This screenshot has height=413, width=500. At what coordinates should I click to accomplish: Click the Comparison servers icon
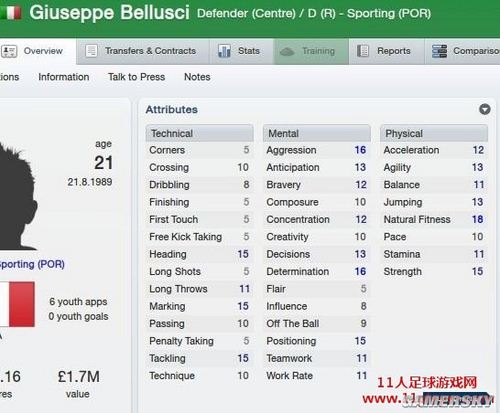tap(439, 51)
